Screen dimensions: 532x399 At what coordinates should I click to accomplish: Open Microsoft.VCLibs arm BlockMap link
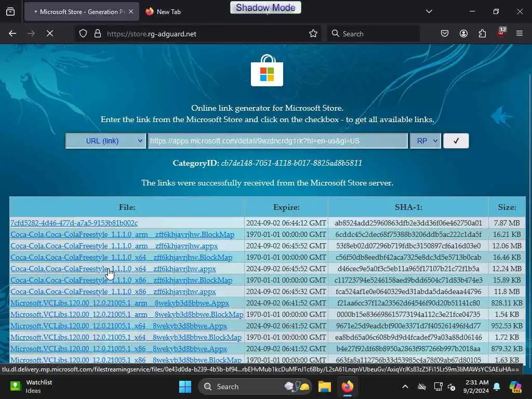pos(127,314)
